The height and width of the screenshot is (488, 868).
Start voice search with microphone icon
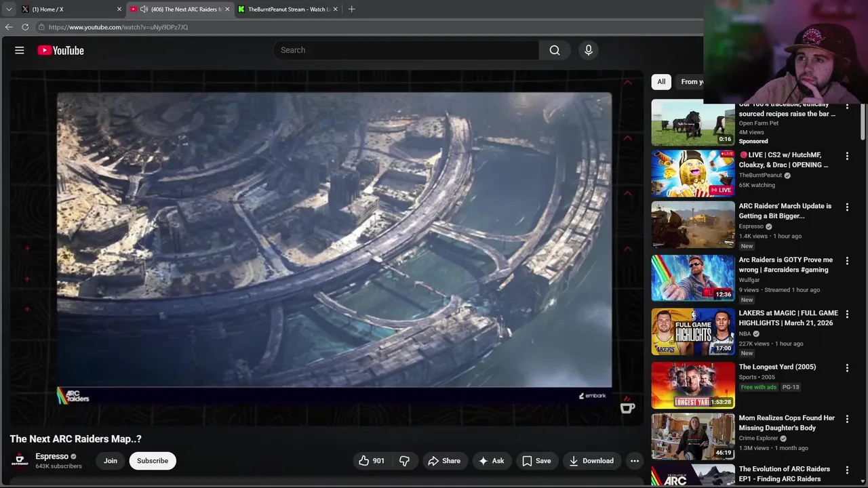[x=589, y=50]
